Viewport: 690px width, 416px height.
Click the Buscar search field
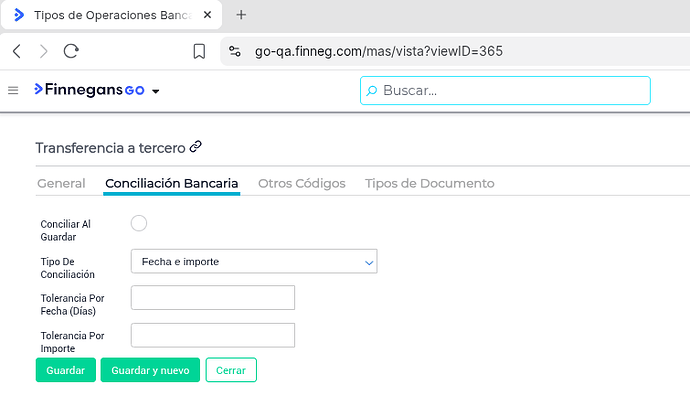tap(505, 91)
